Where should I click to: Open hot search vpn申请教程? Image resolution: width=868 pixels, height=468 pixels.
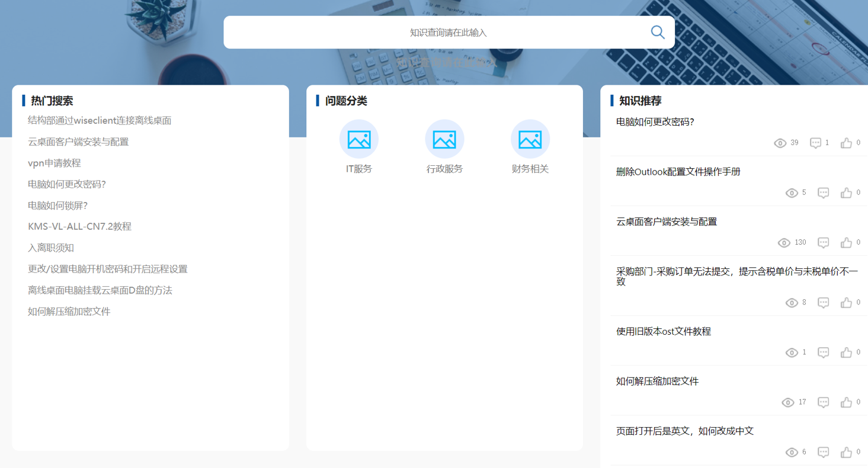coord(55,163)
